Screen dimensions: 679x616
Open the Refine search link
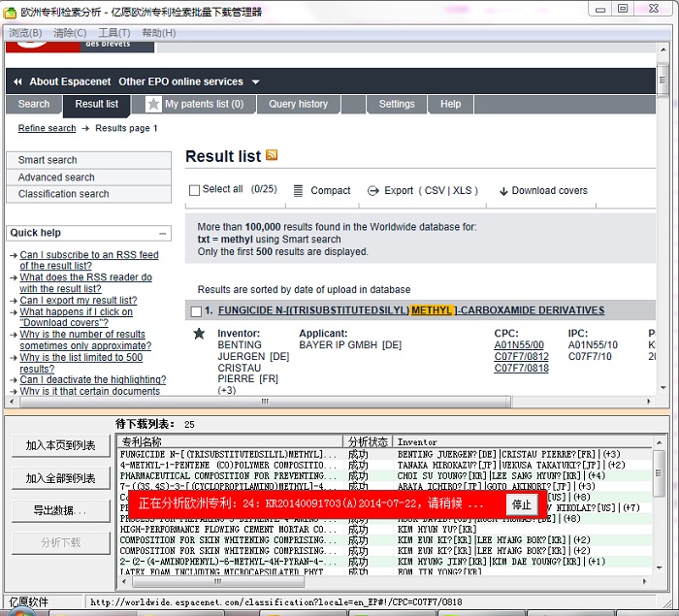[x=47, y=128]
